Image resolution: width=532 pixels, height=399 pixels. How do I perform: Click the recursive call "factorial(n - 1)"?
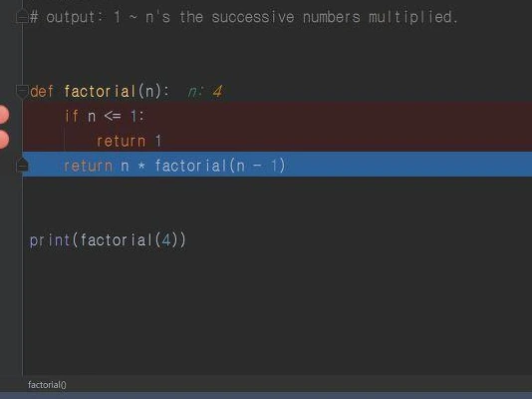tap(220, 166)
